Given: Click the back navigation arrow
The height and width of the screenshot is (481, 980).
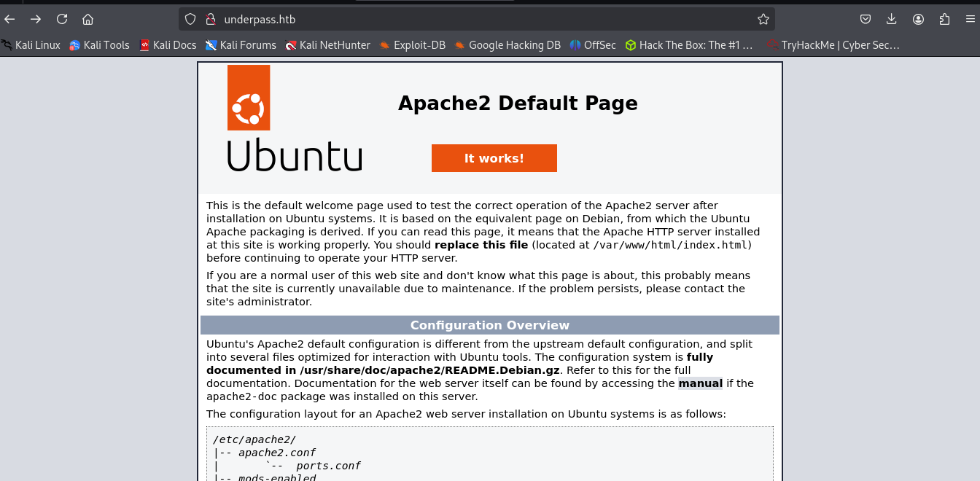Looking at the screenshot, I should [9, 19].
